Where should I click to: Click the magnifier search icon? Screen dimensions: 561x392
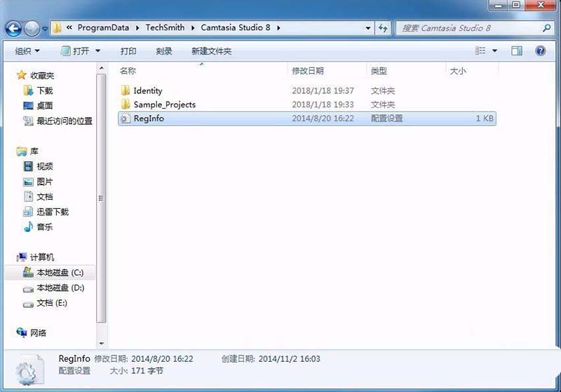(546, 28)
